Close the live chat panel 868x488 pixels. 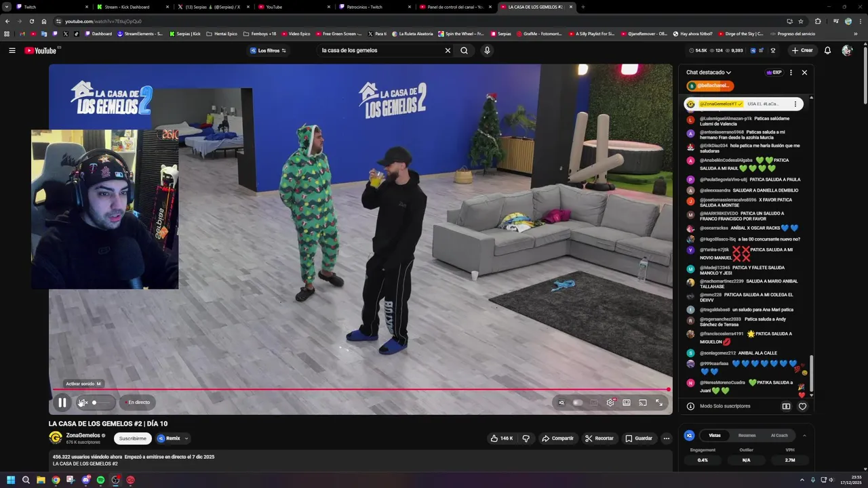[804, 73]
